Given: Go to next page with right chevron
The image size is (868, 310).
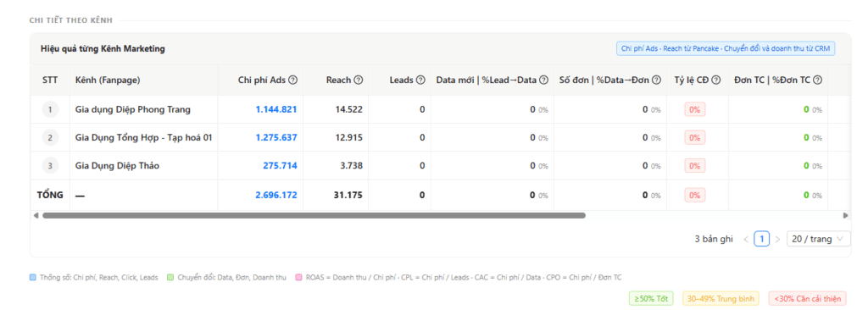Looking at the screenshot, I should click(778, 239).
